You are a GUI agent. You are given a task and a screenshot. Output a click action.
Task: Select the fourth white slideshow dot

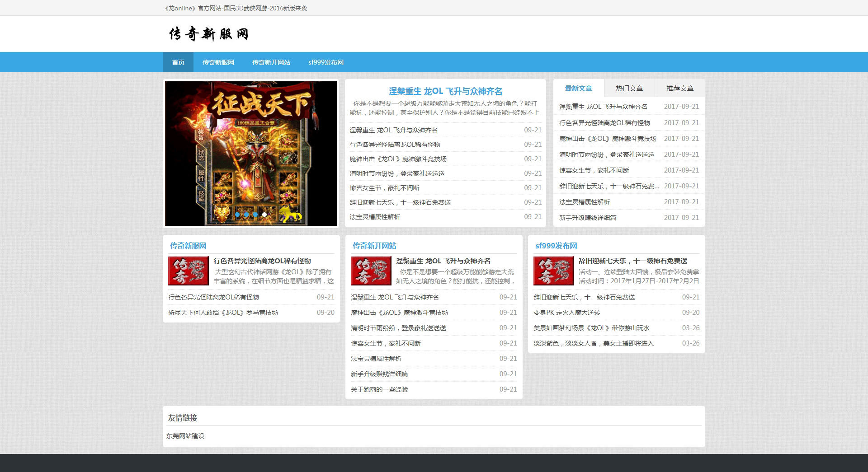click(x=264, y=215)
